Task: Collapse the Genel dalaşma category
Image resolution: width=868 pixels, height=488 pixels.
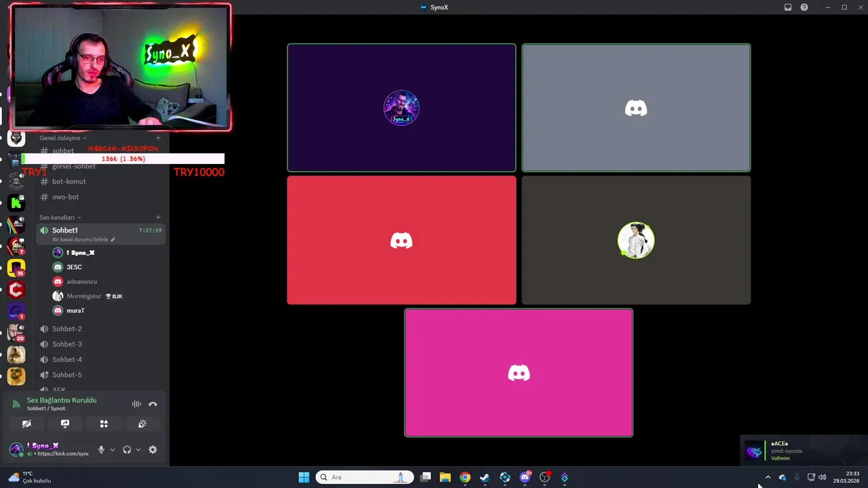Action: coord(62,138)
